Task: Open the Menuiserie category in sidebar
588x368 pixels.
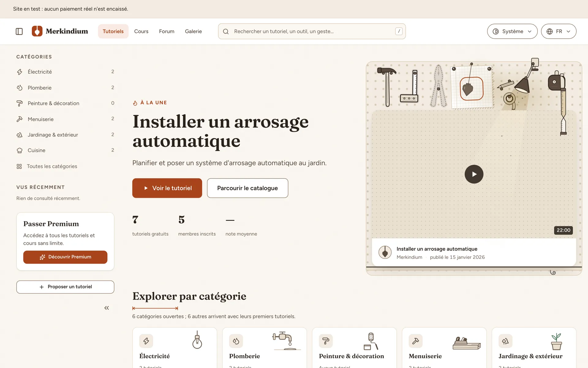Action: [x=65, y=119]
